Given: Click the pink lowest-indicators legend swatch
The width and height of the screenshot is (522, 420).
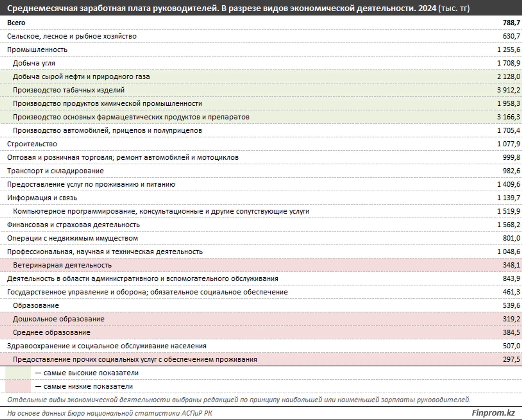Looking at the screenshot, I should (18, 386).
